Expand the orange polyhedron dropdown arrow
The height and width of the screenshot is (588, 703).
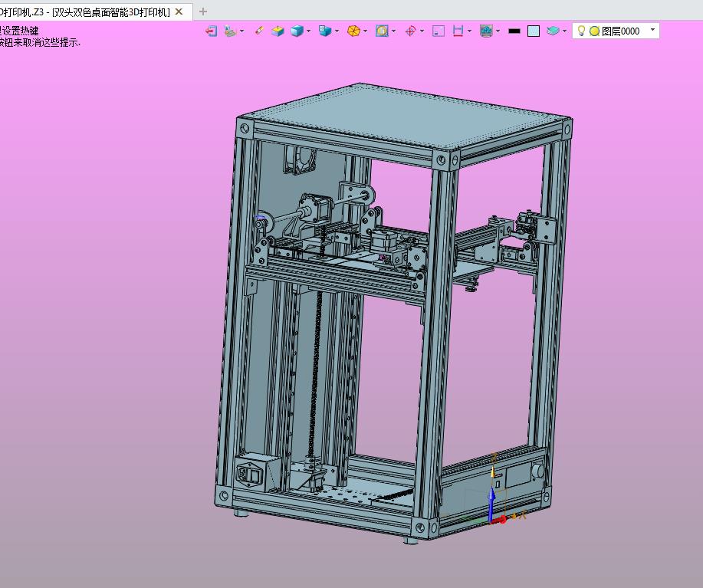[366, 31]
